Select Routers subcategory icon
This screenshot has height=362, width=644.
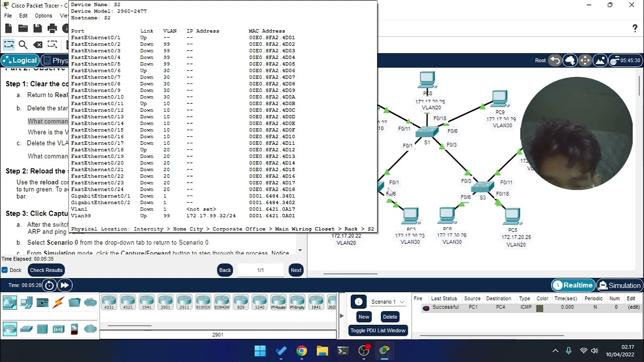(x=10, y=329)
